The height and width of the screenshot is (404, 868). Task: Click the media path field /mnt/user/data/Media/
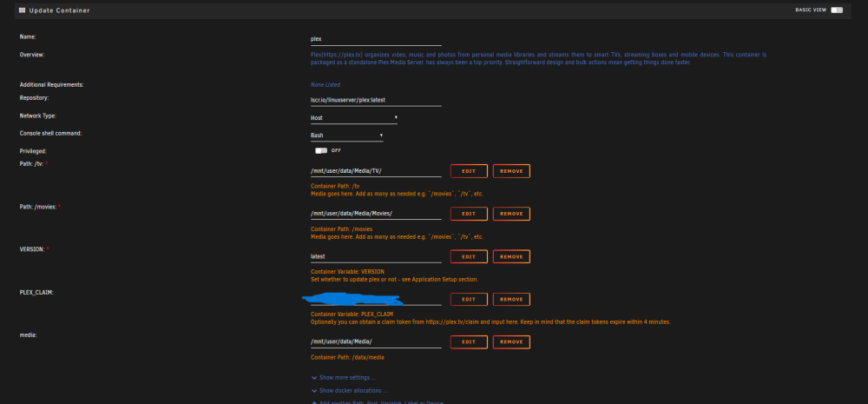pyautogui.click(x=376, y=342)
